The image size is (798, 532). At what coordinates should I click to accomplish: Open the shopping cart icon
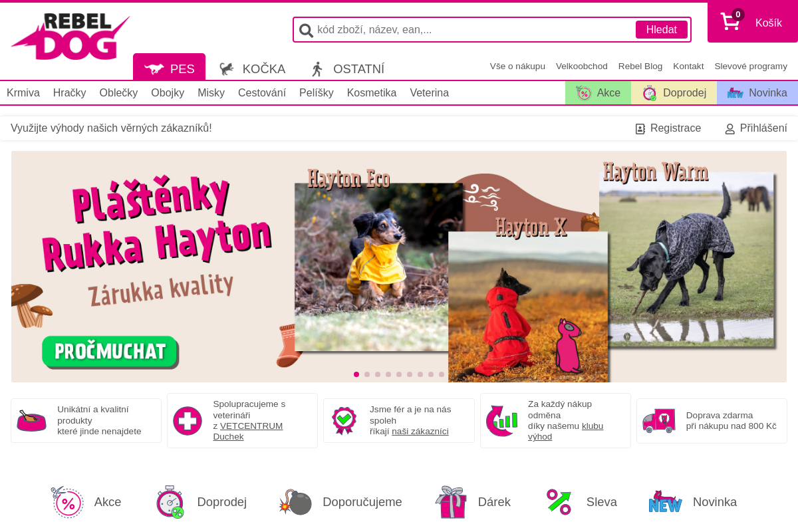[730, 22]
